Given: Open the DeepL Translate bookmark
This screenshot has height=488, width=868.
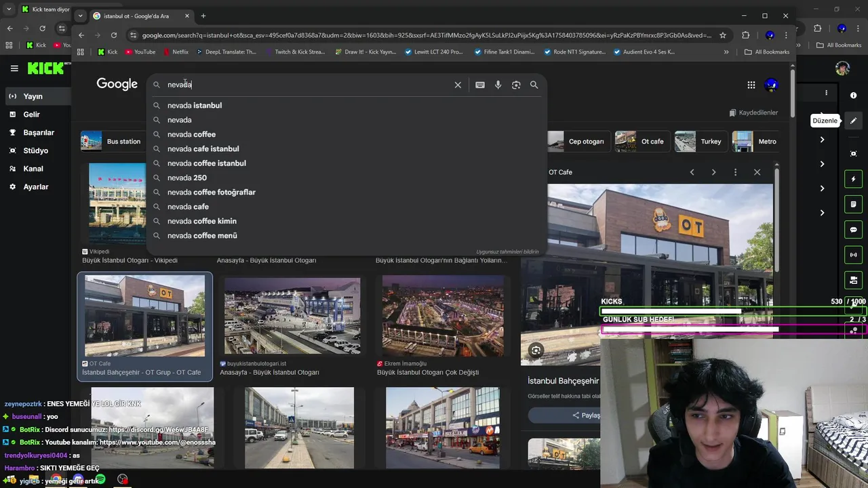Looking at the screenshot, I should (x=226, y=52).
